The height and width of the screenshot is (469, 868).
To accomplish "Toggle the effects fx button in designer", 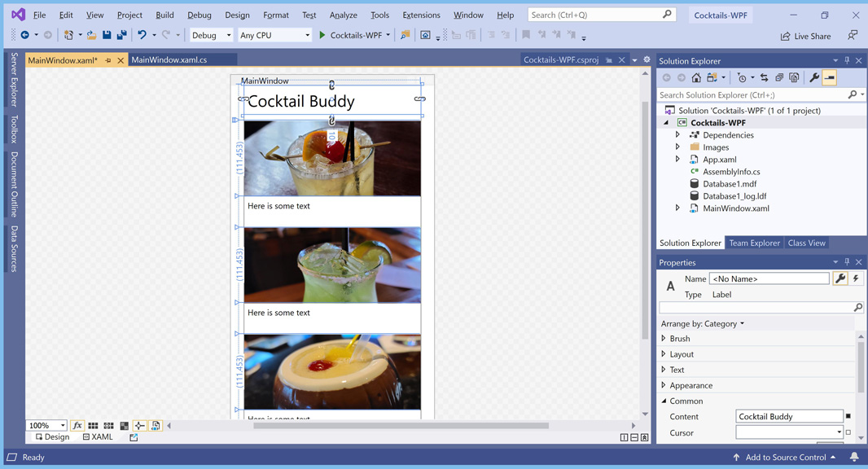I will (x=77, y=426).
